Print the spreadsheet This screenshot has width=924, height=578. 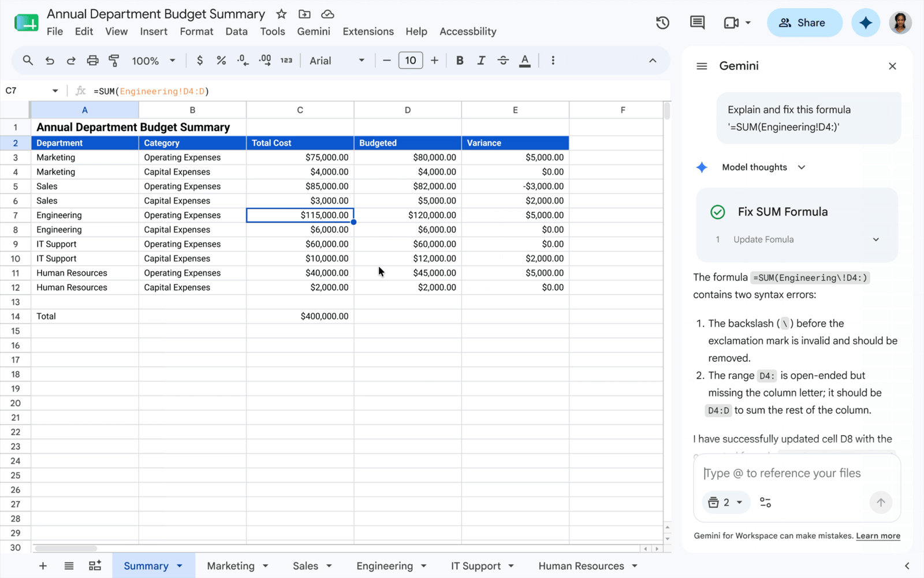92,60
